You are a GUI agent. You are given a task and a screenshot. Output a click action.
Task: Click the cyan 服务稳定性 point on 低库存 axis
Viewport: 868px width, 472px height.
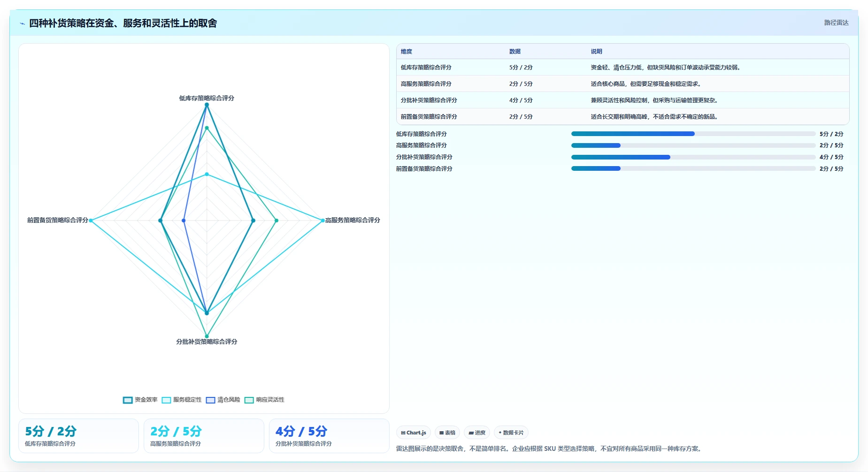[207, 174]
